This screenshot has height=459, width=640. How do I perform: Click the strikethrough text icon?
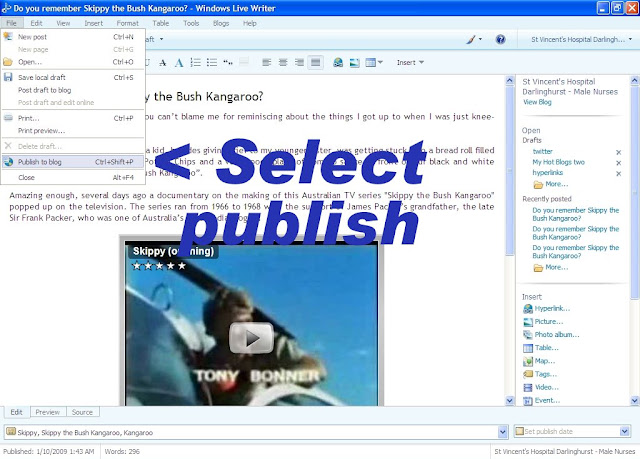coord(163,63)
